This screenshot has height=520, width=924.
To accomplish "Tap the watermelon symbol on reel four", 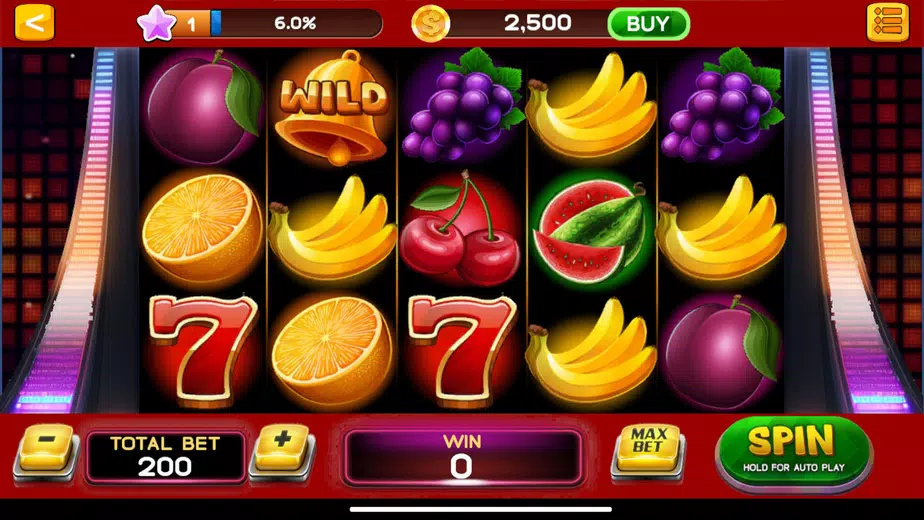I will [x=592, y=231].
